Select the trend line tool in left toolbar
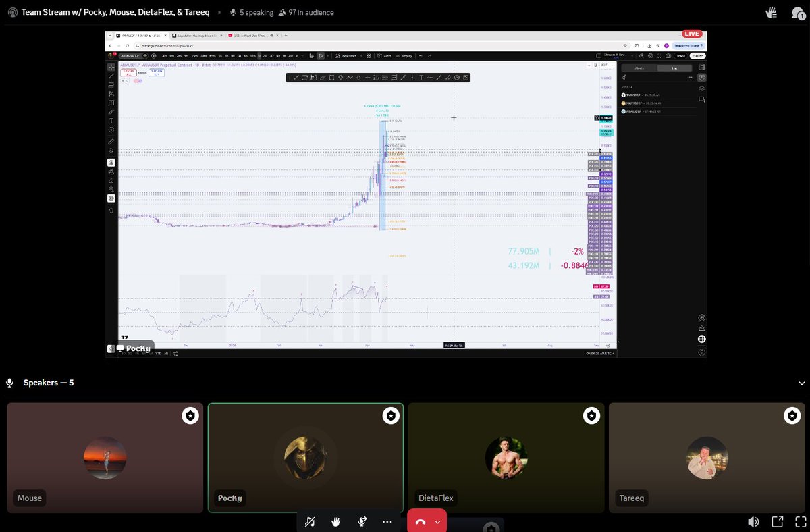The width and height of the screenshot is (810, 532). (111, 76)
